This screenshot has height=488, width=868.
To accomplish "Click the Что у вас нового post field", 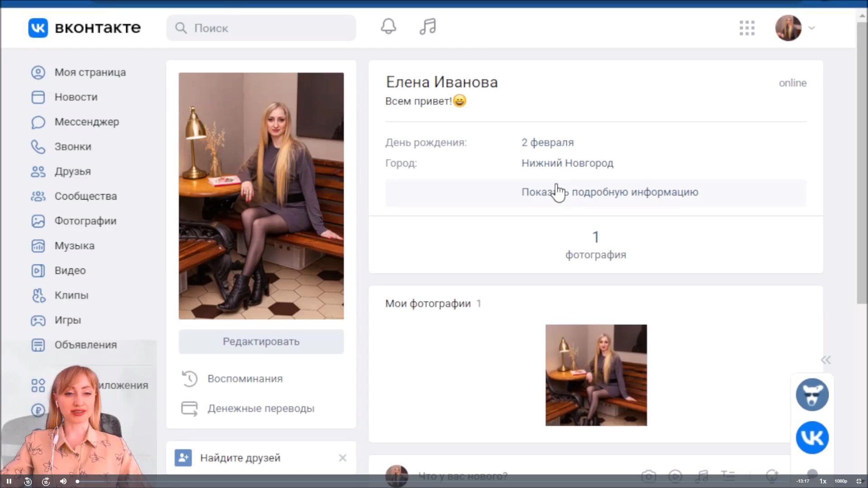I will pos(463,475).
